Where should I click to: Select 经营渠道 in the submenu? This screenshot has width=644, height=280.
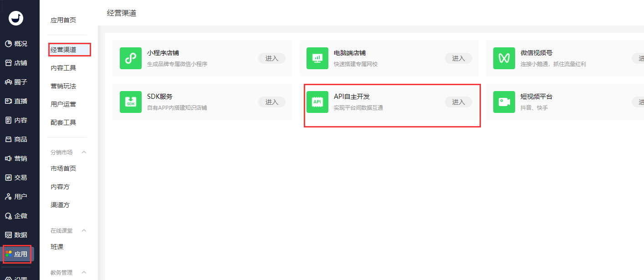[x=63, y=50]
